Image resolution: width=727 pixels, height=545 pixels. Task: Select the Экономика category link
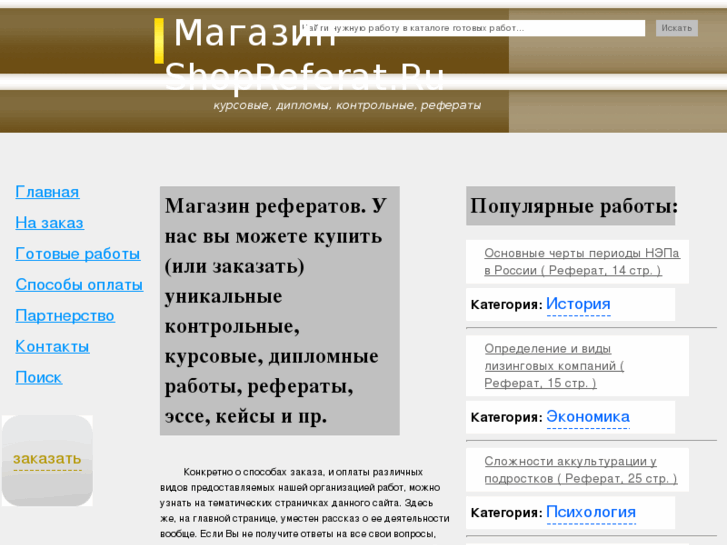(588, 417)
